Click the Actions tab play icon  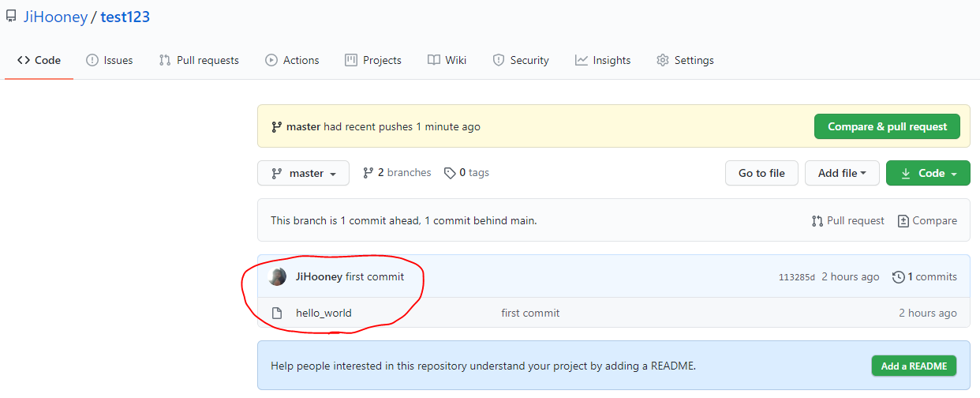coord(271,60)
